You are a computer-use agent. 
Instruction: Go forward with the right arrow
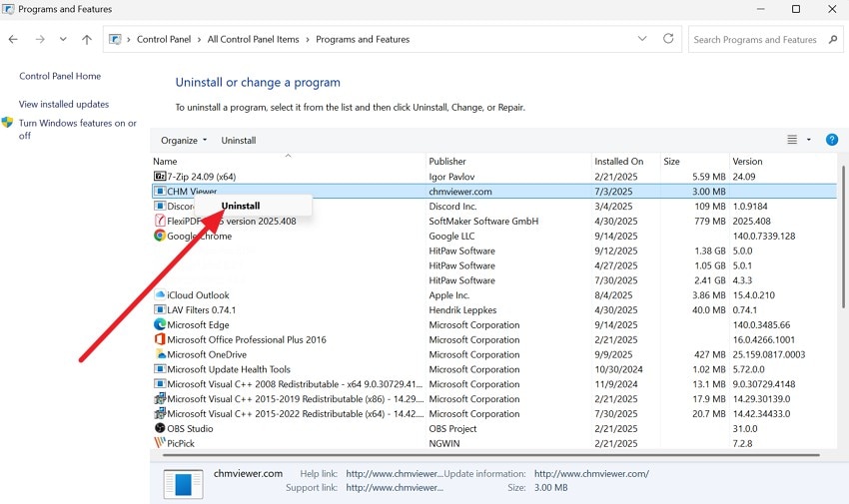[40, 40]
